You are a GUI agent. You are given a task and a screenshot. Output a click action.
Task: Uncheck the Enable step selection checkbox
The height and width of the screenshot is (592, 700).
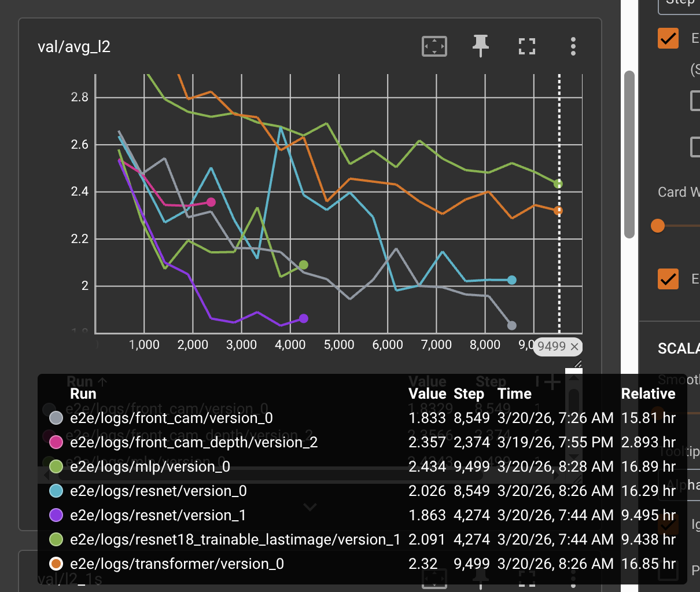(668, 38)
